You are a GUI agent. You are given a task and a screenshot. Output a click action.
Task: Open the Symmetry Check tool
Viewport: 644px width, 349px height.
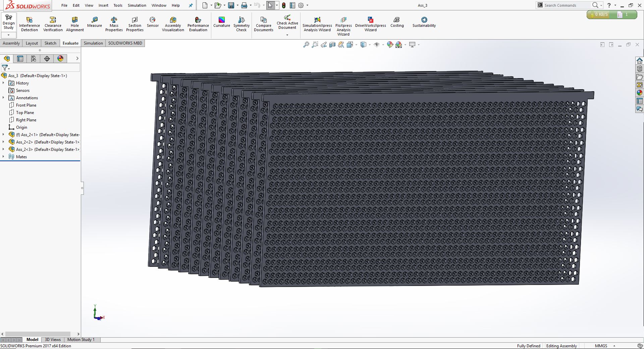click(x=241, y=24)
